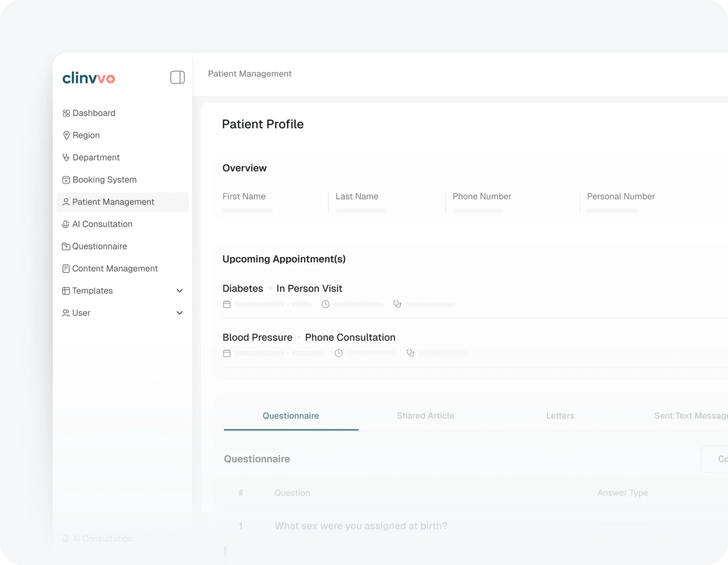Viewport: 728px width, 565px height.
Task: Click the Questionnaire folder icon
Action: [66, 246]
